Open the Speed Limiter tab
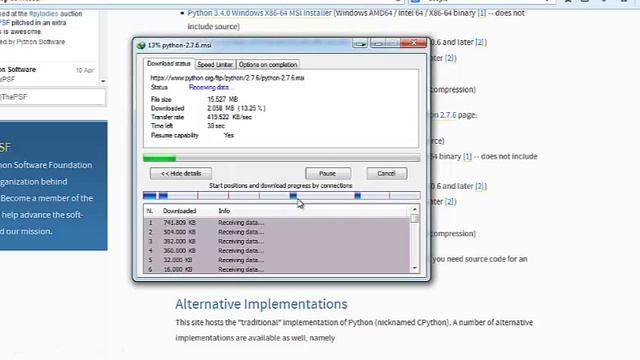Viewport: 640px width, 360px height. pos(215,64)
